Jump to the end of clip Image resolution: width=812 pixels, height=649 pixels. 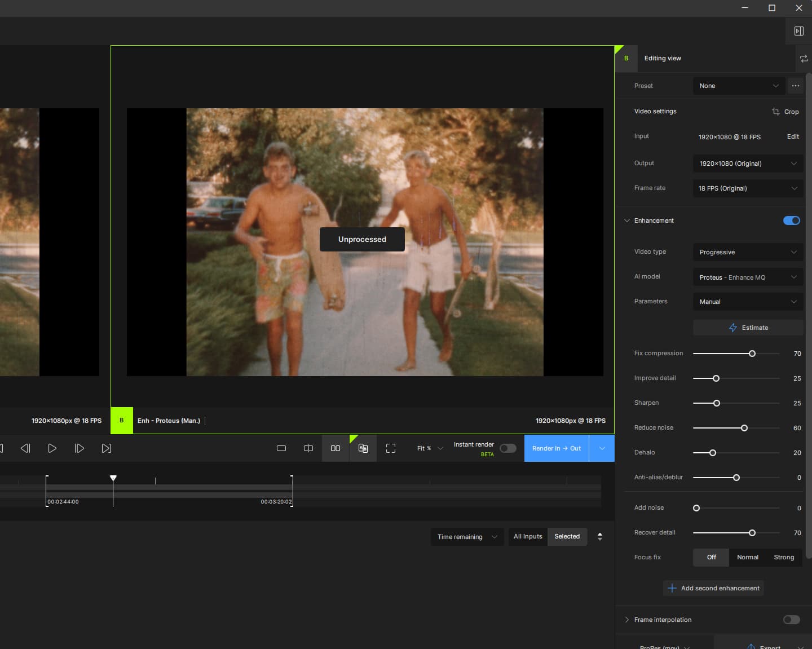106,448
